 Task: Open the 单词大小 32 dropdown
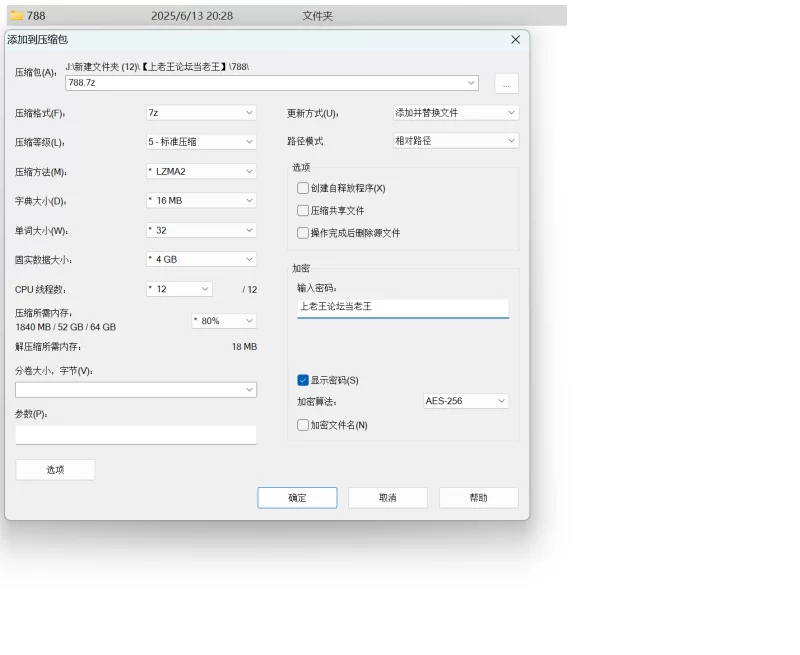[x=201, y=230]
